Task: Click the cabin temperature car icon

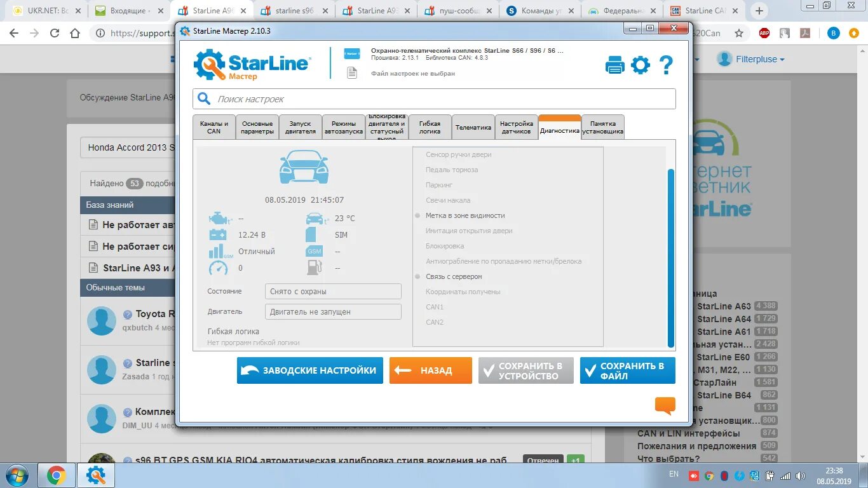Action: [x=317, y=219]
